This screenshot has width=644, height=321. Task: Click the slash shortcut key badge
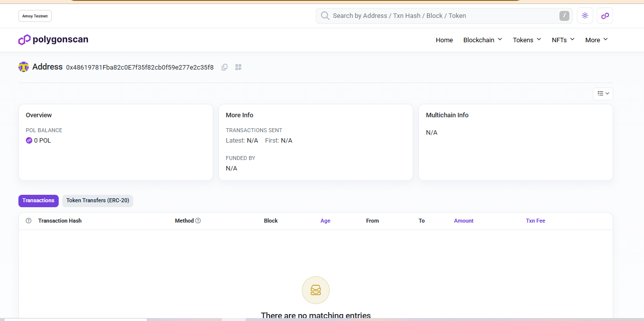tap(564, 16)
